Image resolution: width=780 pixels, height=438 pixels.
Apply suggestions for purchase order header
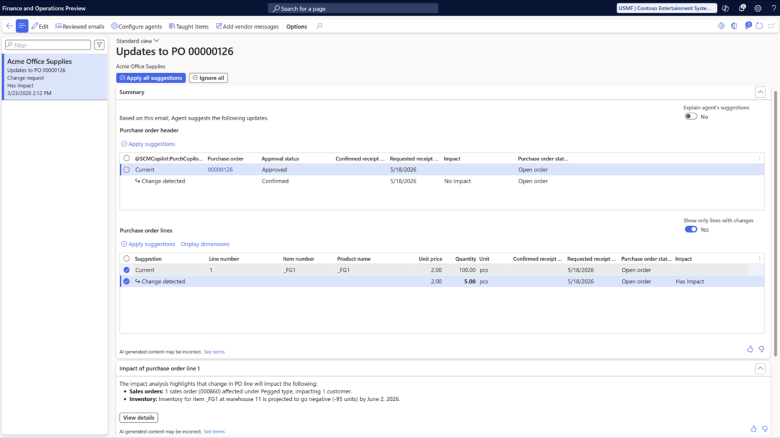(148, 144)
